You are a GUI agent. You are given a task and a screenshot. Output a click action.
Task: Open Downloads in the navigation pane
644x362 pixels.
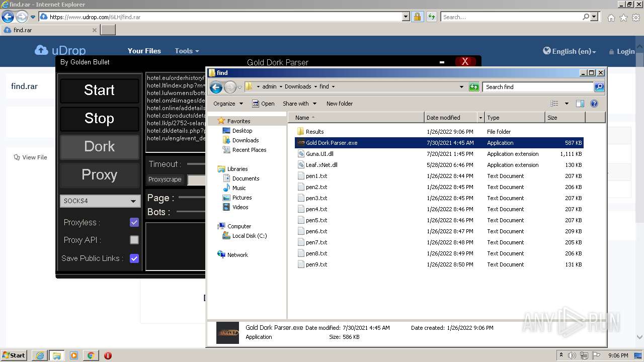246,140
